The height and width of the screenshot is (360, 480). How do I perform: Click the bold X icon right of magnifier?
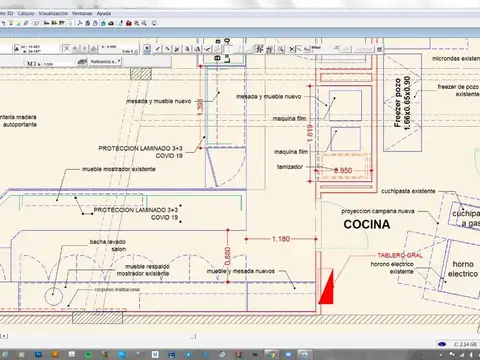pyautogui.click(x=292, y=49)
